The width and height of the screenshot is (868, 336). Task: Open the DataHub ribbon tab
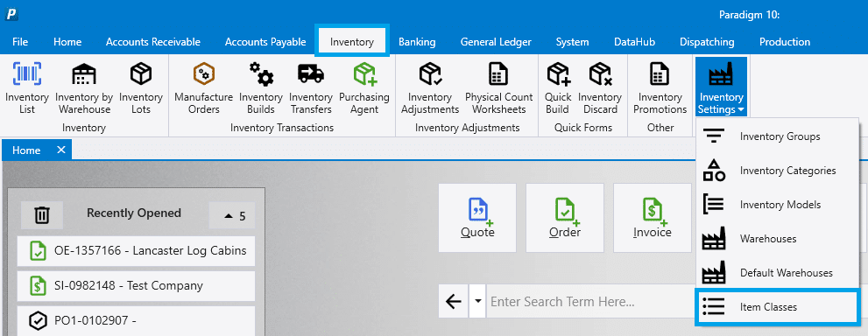[634, 42]
